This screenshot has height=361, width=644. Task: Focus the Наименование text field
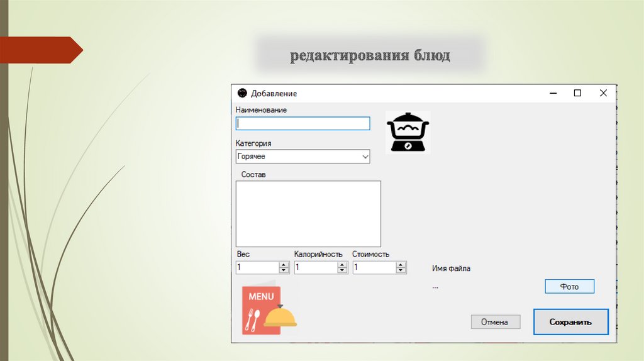click(x=303, y=124)
